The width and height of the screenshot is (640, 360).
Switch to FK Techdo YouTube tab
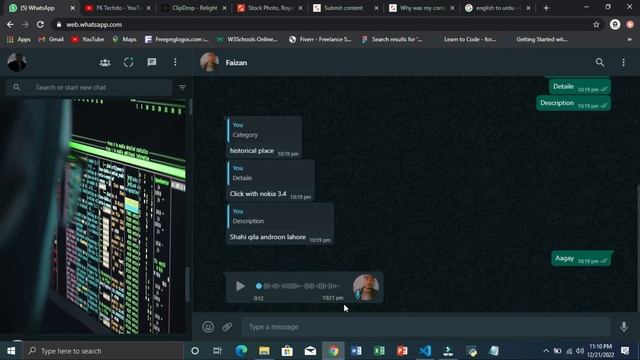pos(118,8)
